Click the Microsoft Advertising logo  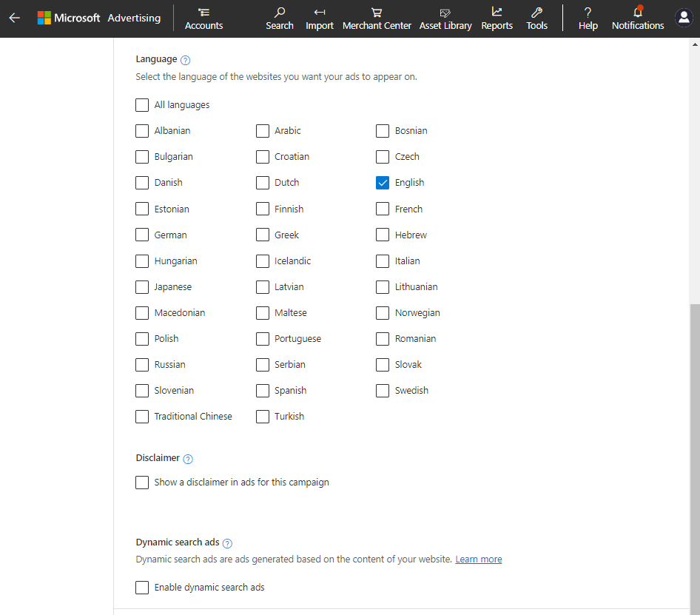(x=99, y=18)
